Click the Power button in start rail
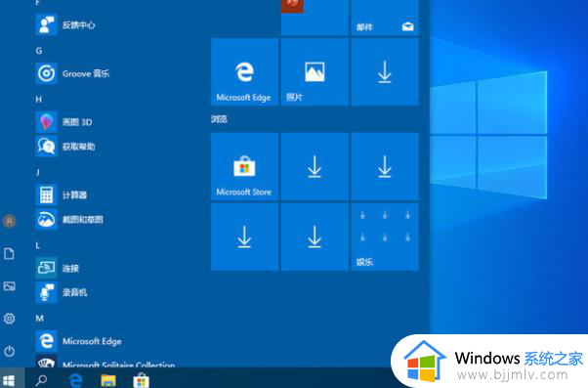588x388 pixels. coord(10,351)
